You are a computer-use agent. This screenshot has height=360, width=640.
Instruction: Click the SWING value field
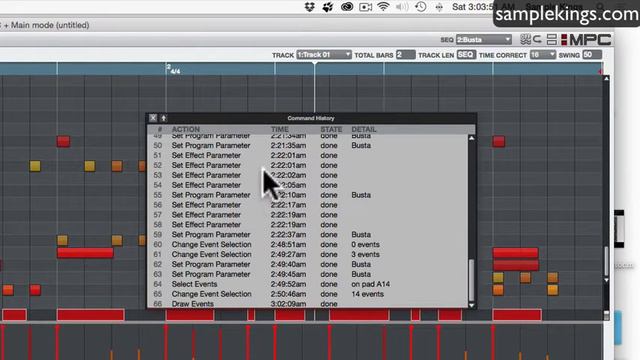point(592,55)
